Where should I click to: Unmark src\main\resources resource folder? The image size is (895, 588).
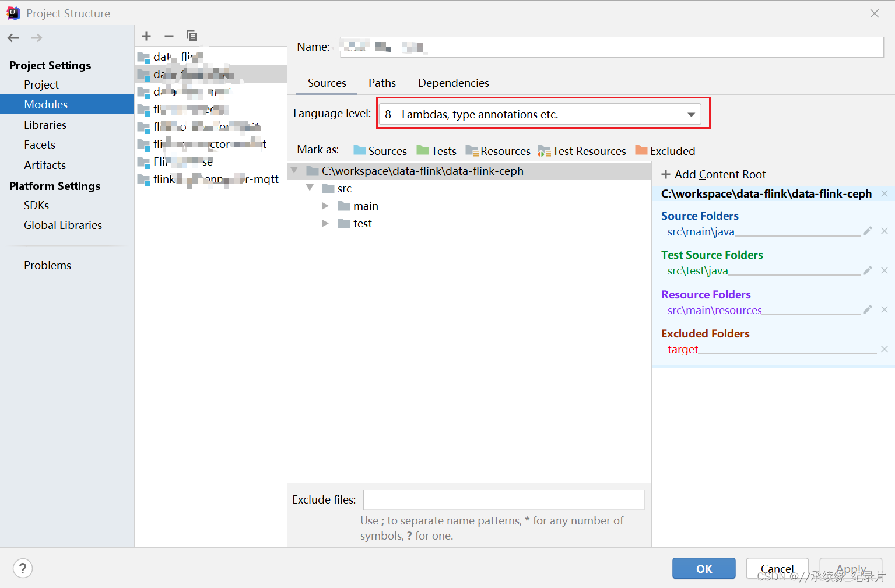[885, 309]
